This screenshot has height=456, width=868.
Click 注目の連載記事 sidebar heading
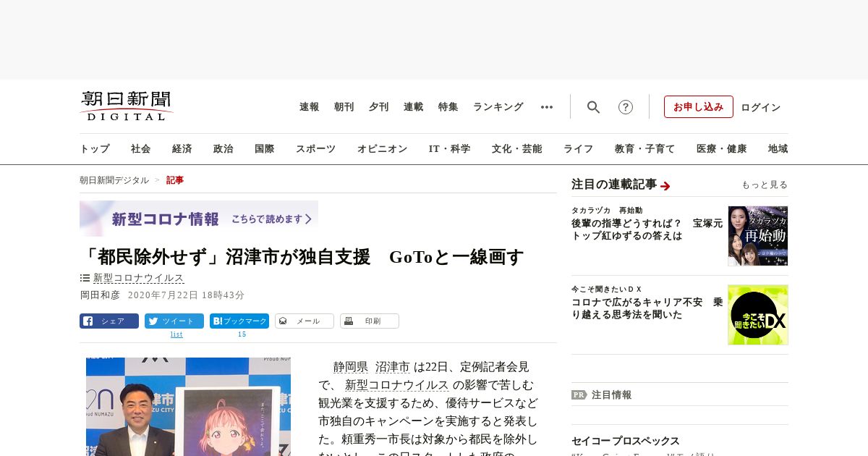(x=614, y=185)
